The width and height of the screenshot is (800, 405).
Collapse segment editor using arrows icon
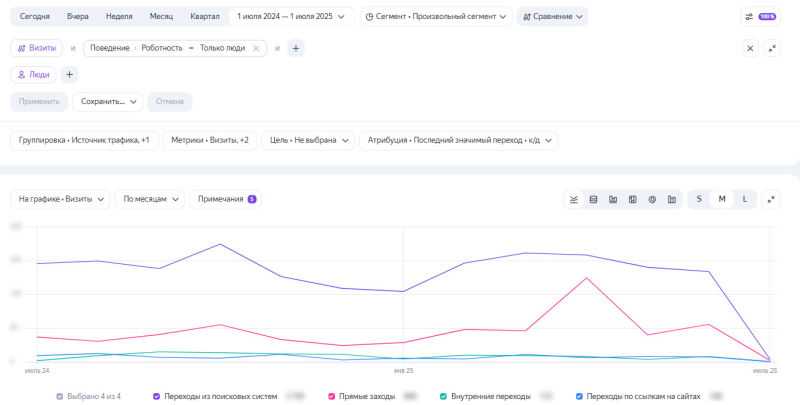tap(772, 48)
